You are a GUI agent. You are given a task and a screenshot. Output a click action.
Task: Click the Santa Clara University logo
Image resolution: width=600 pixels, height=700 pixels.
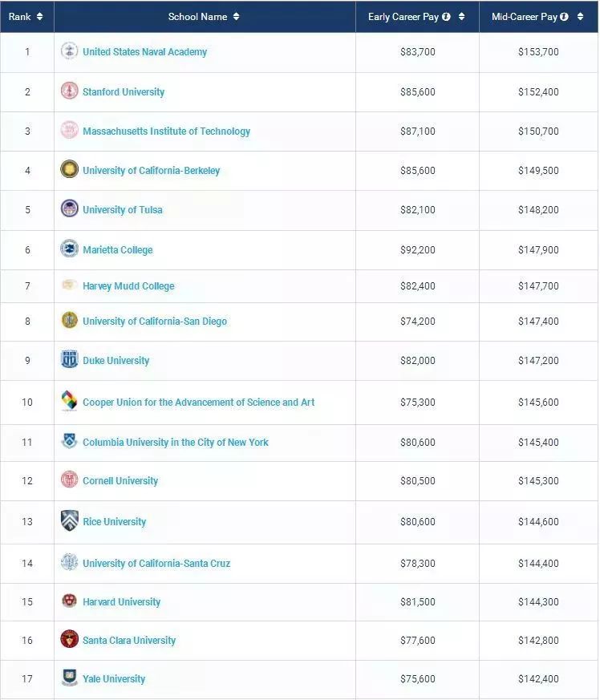click(x=70, y=639)
